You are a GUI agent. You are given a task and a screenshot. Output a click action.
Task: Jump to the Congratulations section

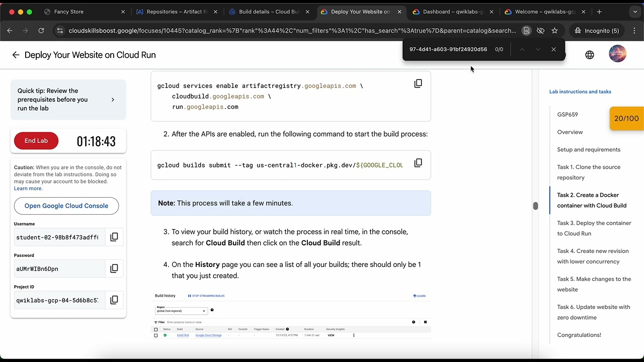(579, 335)
